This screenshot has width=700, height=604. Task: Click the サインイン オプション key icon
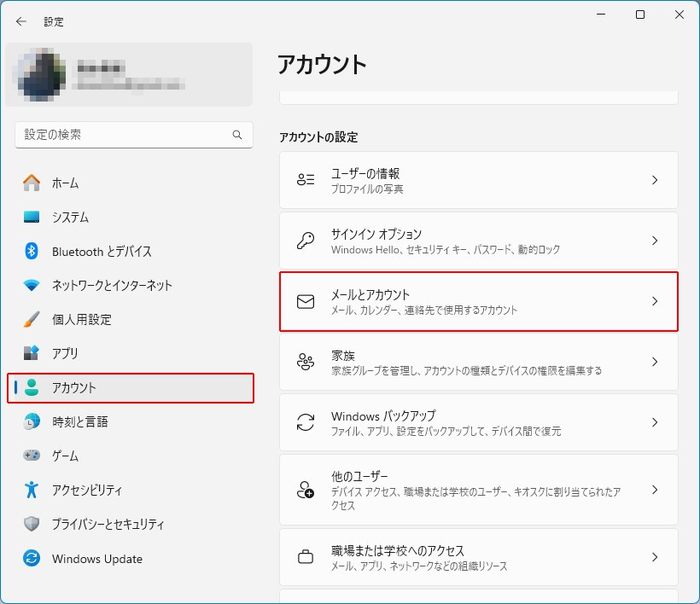click(x=305, y=241)
